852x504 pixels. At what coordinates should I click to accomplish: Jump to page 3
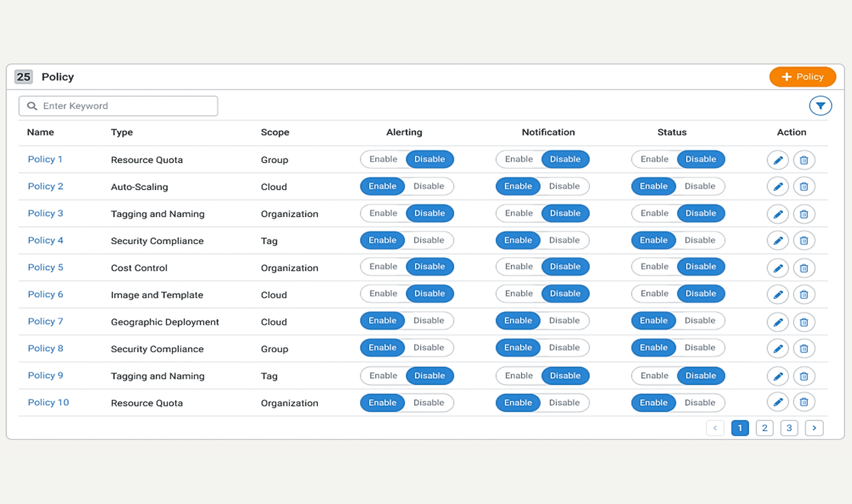coord(789,428)
